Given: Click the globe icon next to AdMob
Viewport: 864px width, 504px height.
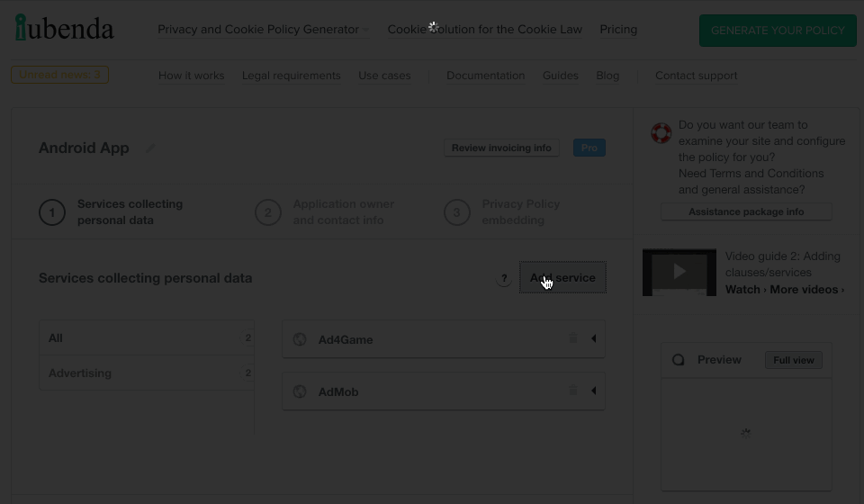Looking at the screenshot, I should 301,391.
